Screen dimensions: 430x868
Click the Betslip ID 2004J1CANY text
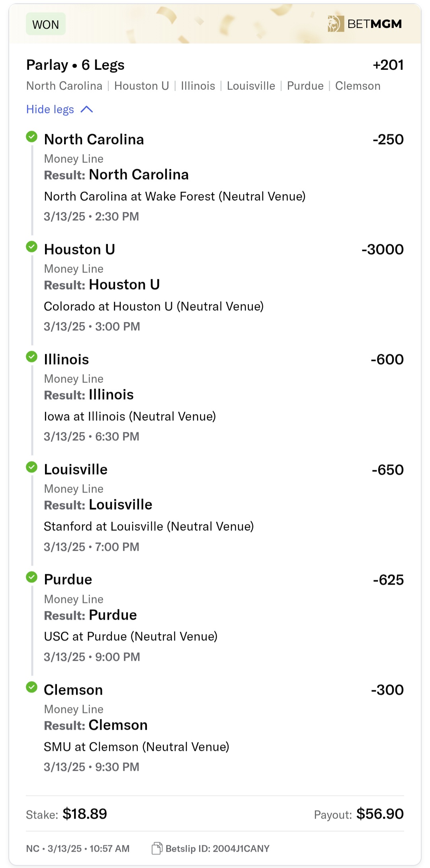(x=217, y=848)
